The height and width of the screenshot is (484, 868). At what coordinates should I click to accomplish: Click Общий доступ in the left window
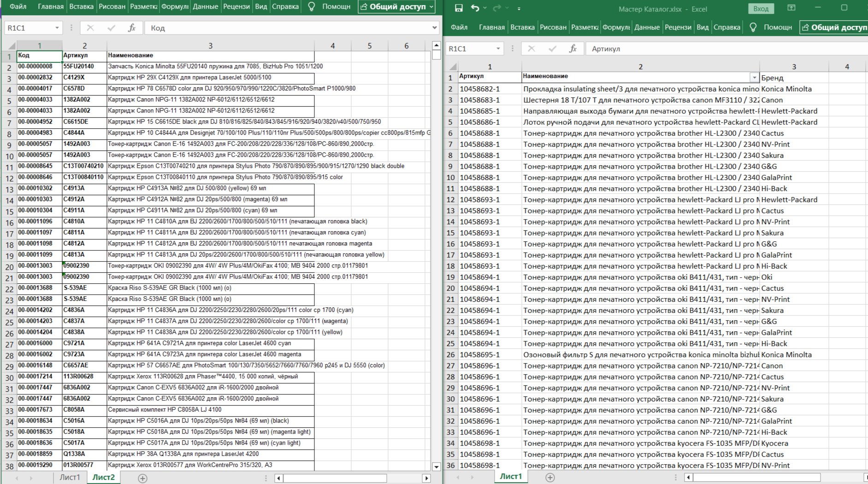397,6
